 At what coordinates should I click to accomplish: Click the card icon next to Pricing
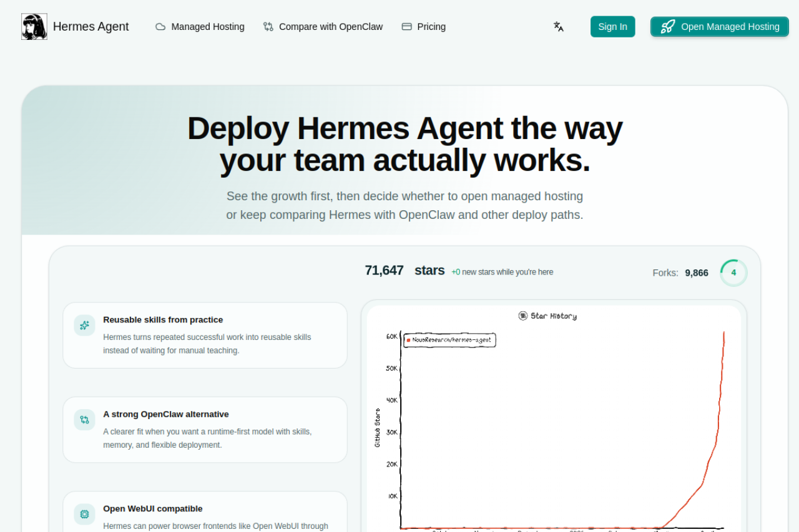pos(405,26)
